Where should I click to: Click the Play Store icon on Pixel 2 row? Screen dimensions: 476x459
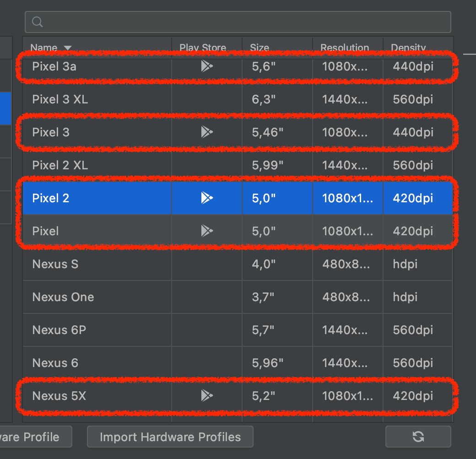[206, 198]
